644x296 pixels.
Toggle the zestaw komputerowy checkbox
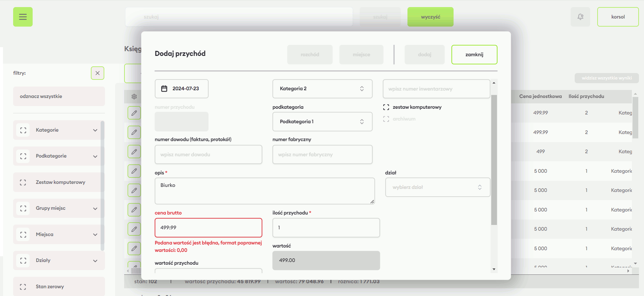pos(386,107)
